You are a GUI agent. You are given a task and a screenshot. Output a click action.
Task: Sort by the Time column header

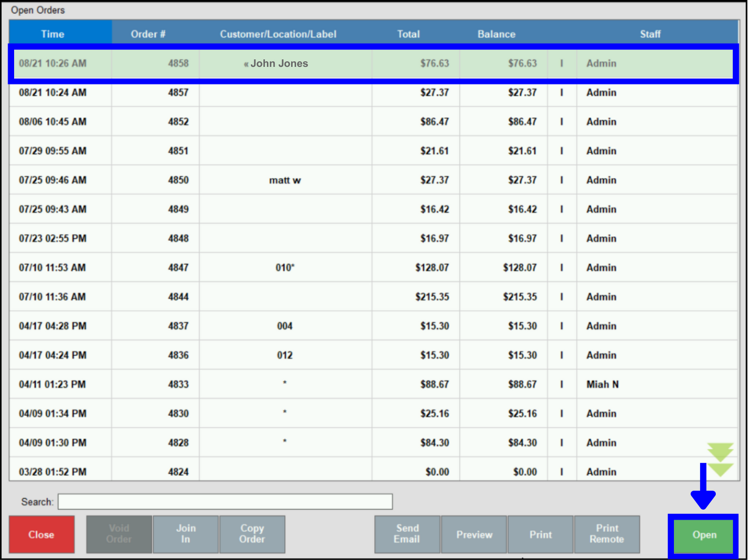[x=52, y=34]
